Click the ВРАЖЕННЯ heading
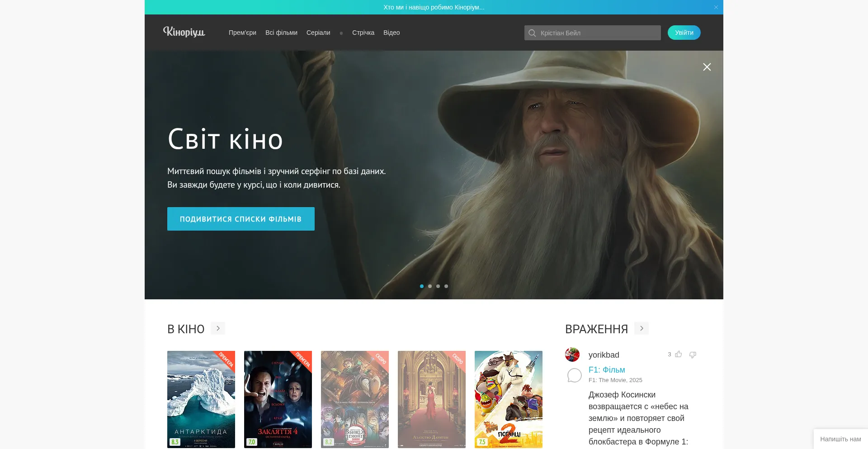This screenshot has width=868, height=449. click(x=596, y=329)
